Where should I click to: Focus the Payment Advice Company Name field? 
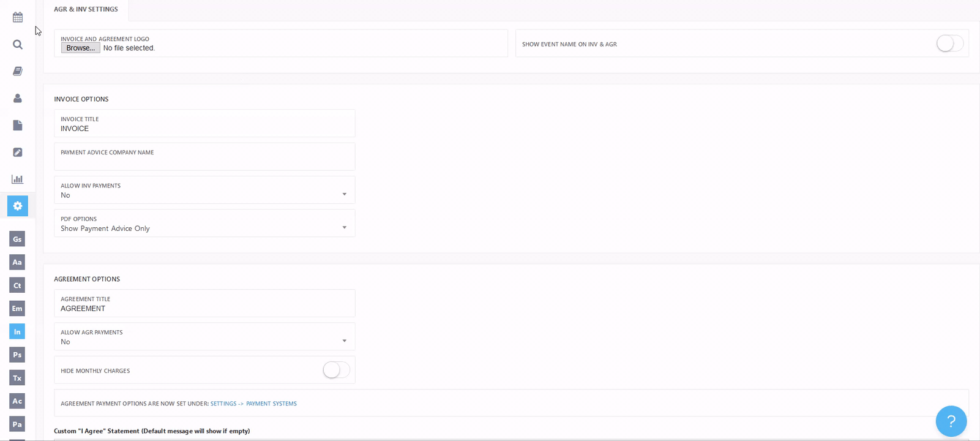(204, 161)
